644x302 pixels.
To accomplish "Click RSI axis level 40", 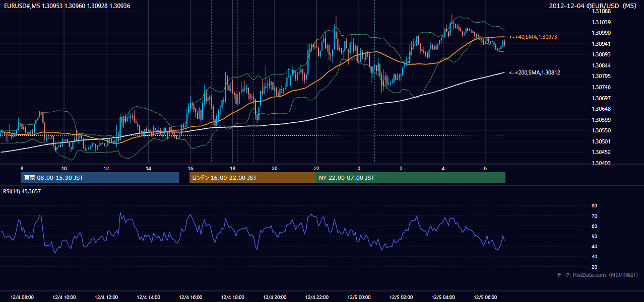I will pos(594,246).
